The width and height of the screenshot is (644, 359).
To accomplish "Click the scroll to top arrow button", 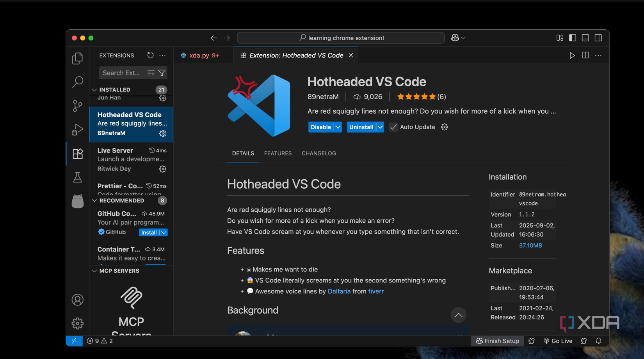I will click(458, 315).
